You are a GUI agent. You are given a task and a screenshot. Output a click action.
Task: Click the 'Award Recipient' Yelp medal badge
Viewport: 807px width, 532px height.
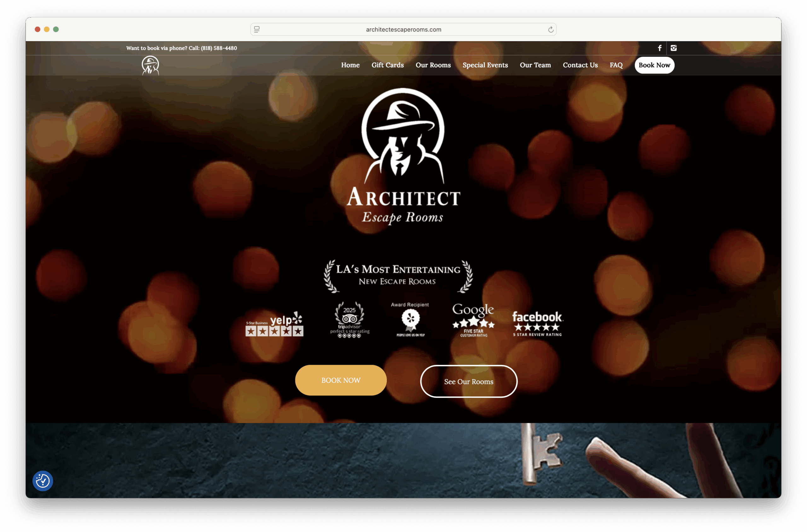(x=409, y=319)
